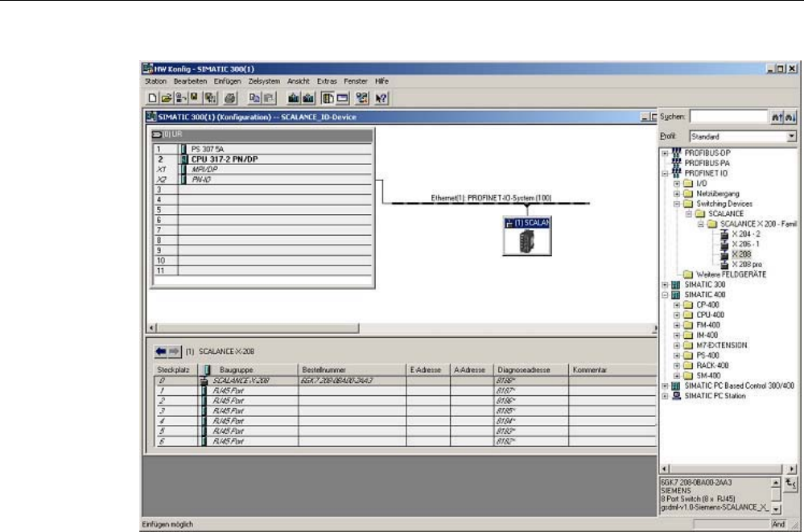The image size is (804, 532).
Task: Select the Weitere FELDGERÄTE folder
Action: pyautogui.click(x=732, y=274)
